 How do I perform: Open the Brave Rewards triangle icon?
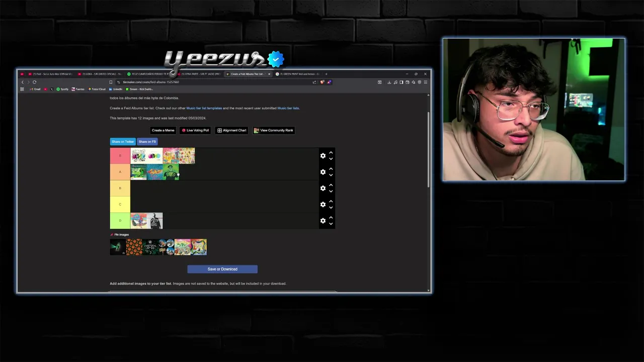tap(329, 82)
